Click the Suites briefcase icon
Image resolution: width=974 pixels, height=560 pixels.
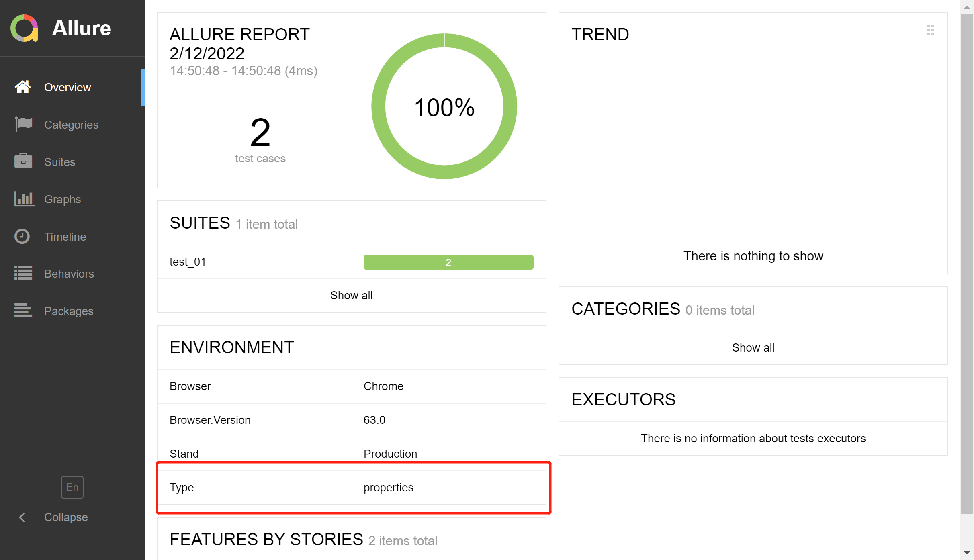23,161
